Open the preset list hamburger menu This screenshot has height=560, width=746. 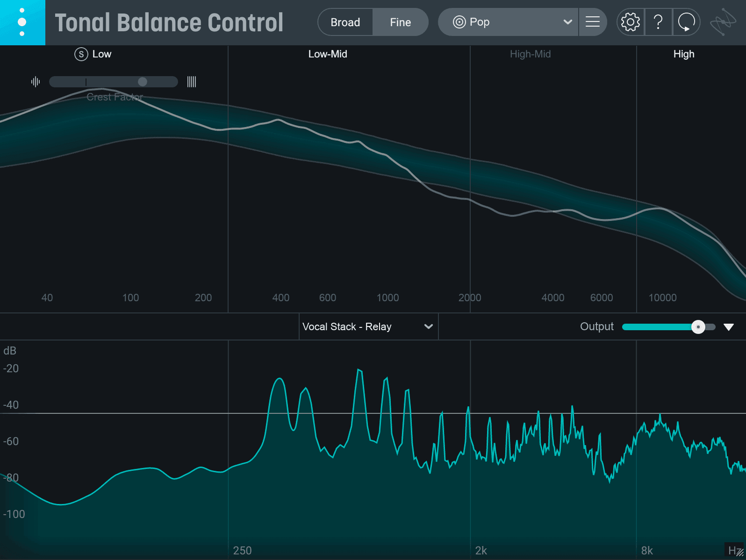(593, 22)
